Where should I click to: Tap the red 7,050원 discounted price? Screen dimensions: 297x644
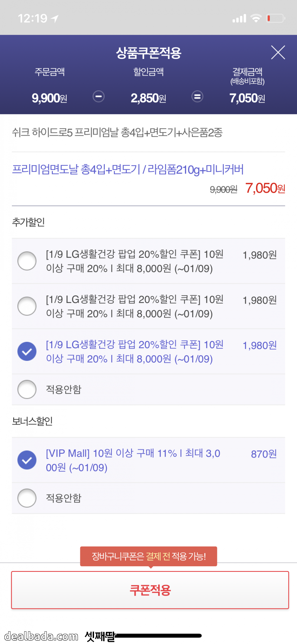[x=265, y=188]
